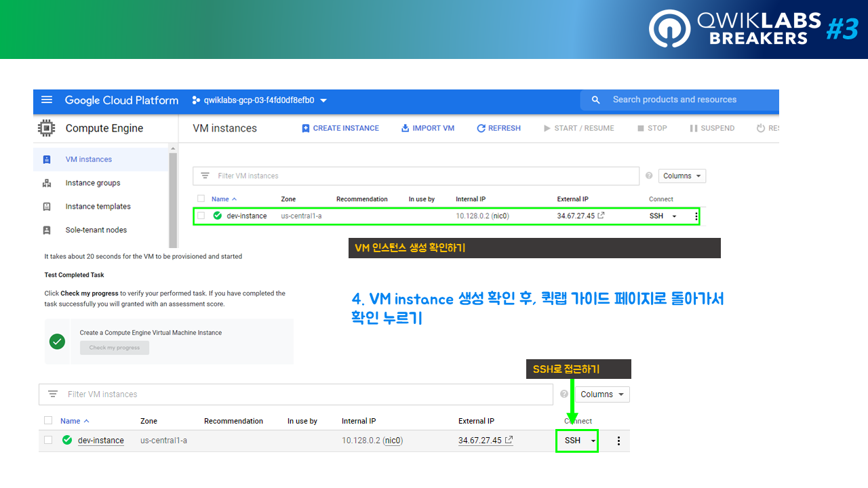This screenshot has height=488, width=868.
Task: Click the Instance templates sidebar icon
Action: coord(47,207)
